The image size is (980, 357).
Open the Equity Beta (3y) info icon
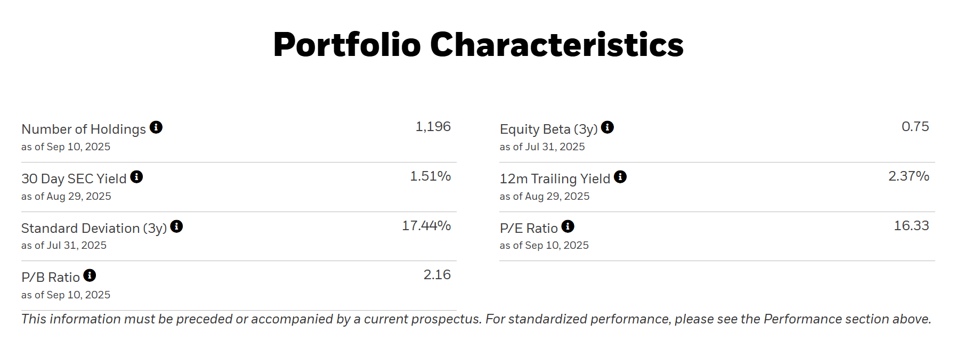pos(608,127)
